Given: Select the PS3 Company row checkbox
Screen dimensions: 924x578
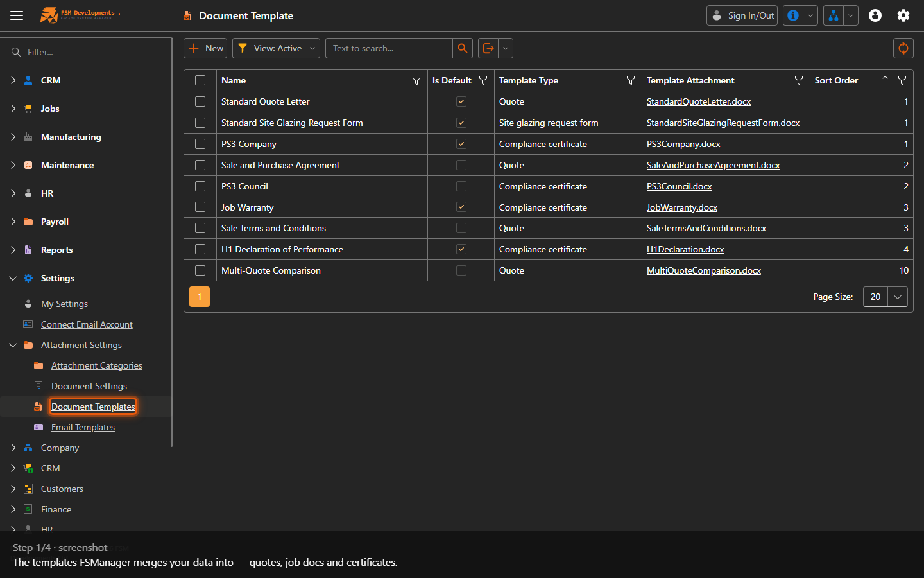Looking at the screenshot, I should 200,144.
